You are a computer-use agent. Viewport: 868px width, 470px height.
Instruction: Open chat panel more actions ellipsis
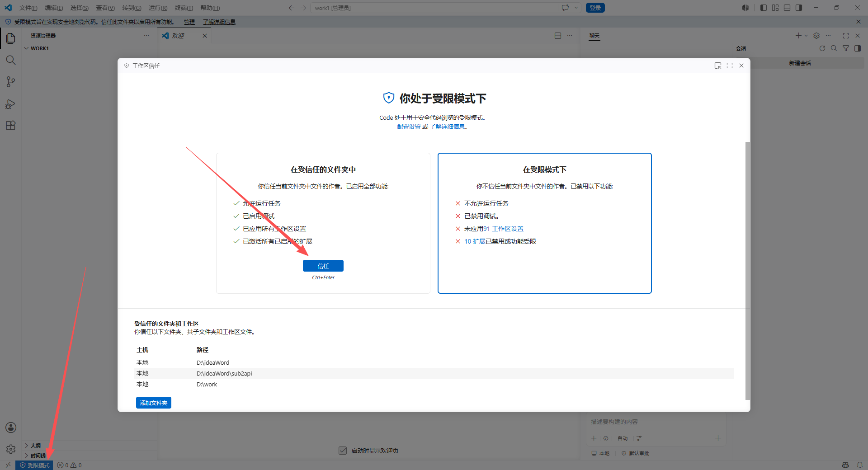point(828,36)
